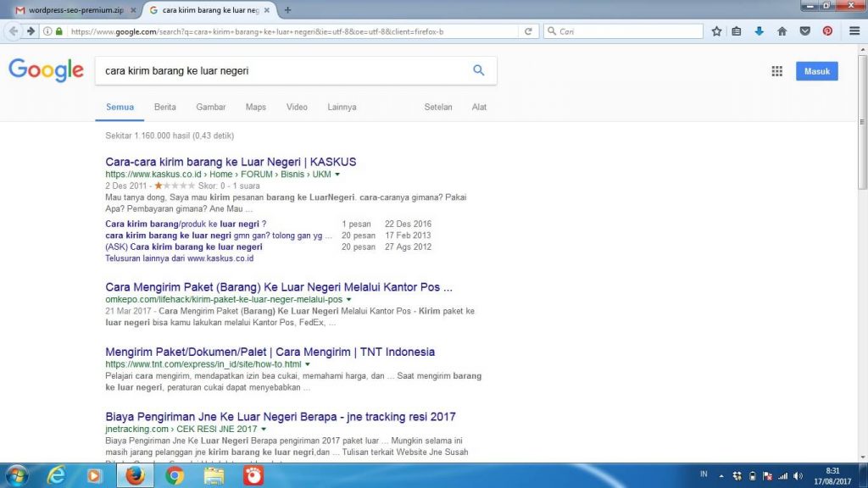Expand the dropdown arrow beside the kaskus.co.id URL

337,175
